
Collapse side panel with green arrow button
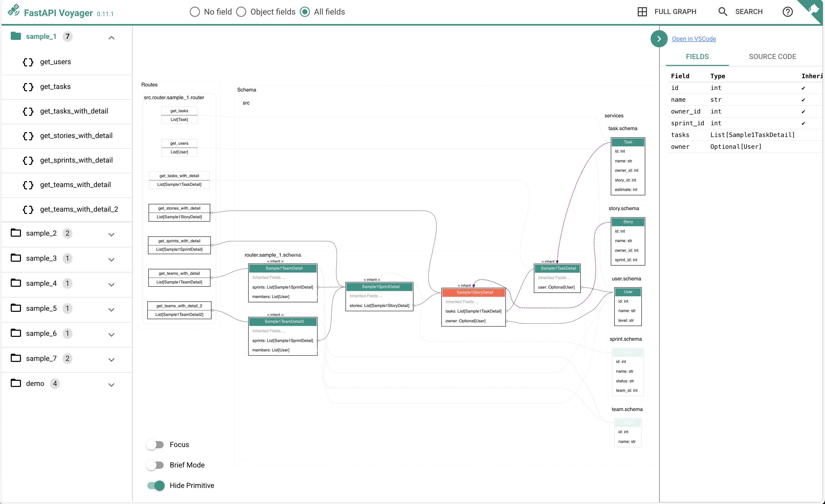(x=659, y=39)
